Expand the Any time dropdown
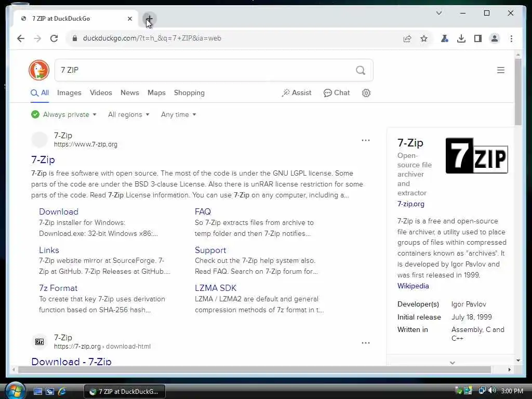Screen dimensions: 532x399 [x=179, y=115]
